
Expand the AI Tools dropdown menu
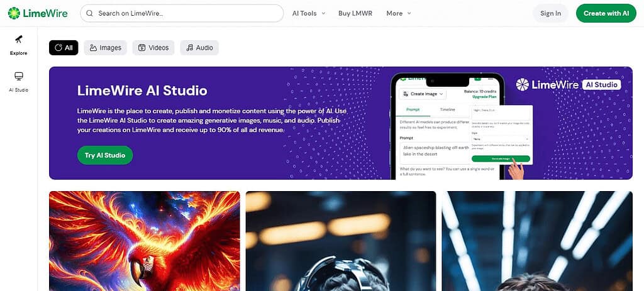[308, 13]
